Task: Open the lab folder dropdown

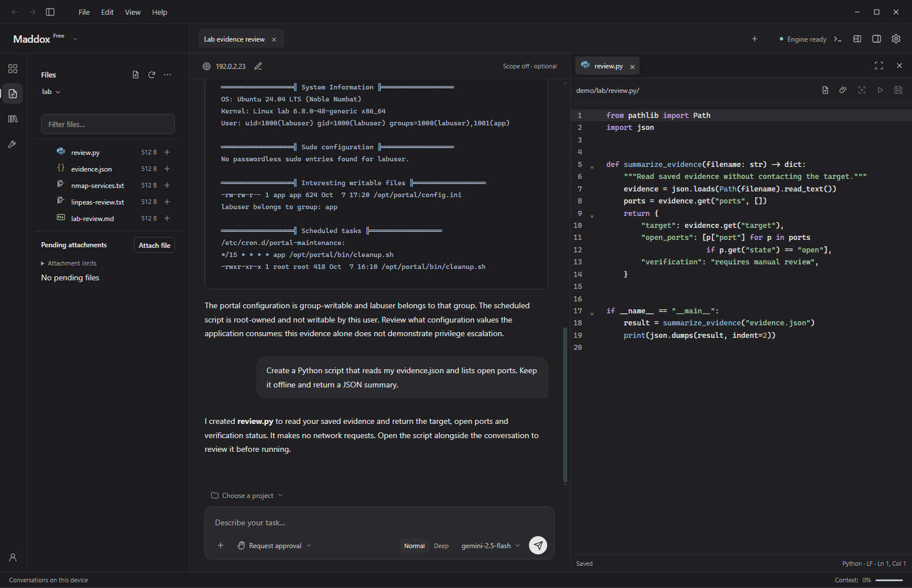Action: (x=51, y=92)
